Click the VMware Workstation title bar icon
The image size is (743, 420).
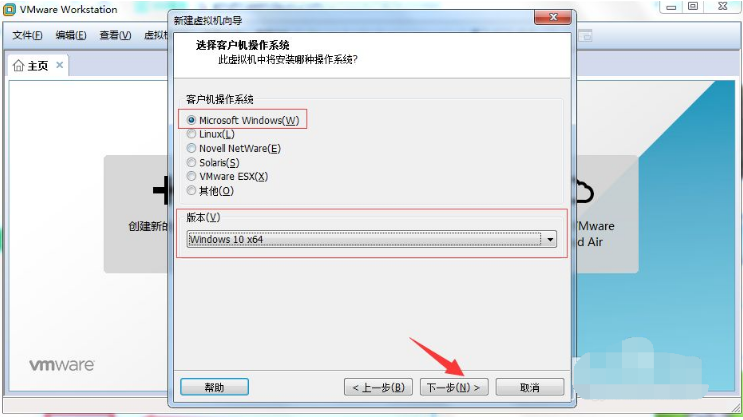[9, 9]
